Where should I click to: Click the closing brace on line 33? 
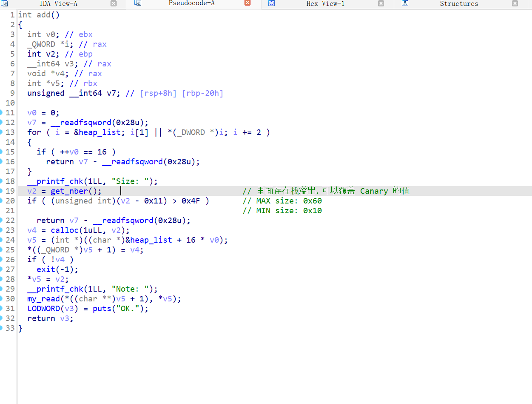tap(20, 328)
